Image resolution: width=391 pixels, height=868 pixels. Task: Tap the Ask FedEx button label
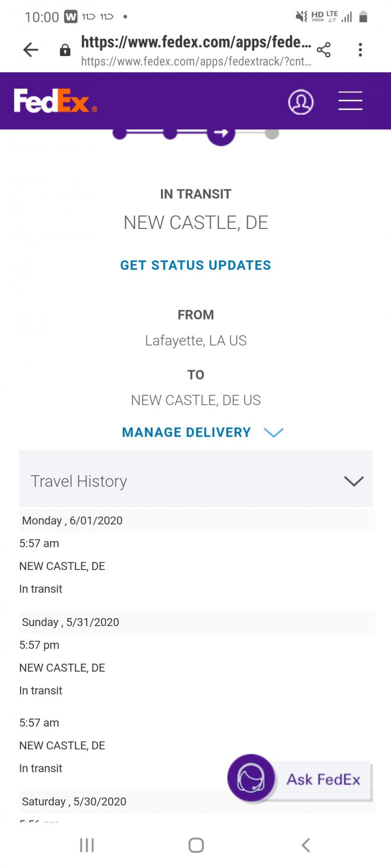(x=324, y=780)
